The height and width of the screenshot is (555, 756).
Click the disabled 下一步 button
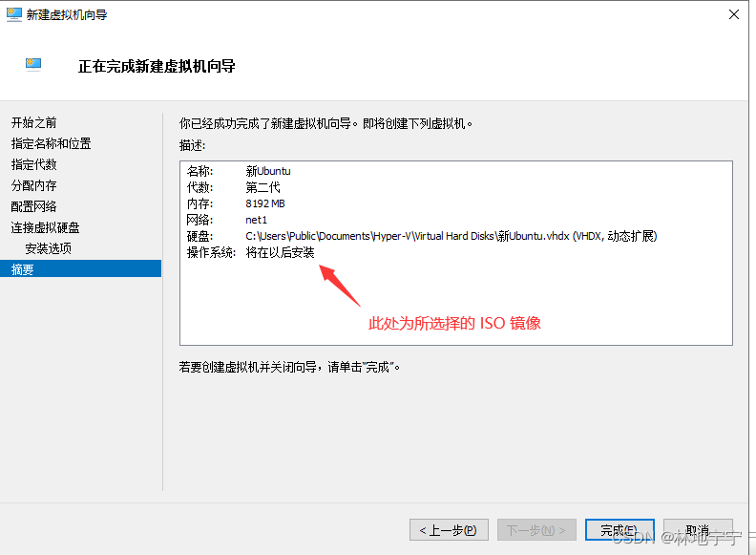click(x=536, y=530)
